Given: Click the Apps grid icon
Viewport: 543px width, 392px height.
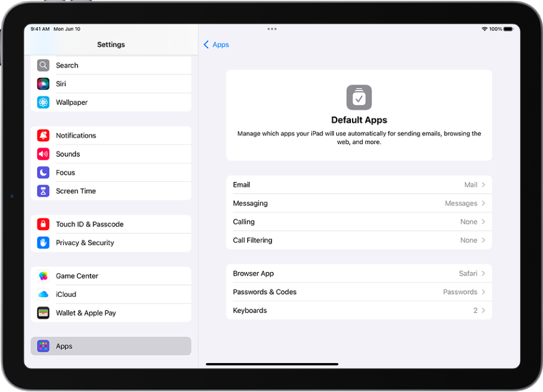Looking at the screenshot, I should click(43, 346).
